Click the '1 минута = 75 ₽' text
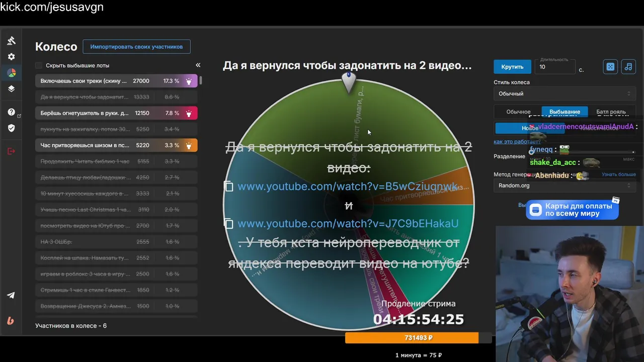The width and height of the screenshot is (644, 362). click(419, 355)
